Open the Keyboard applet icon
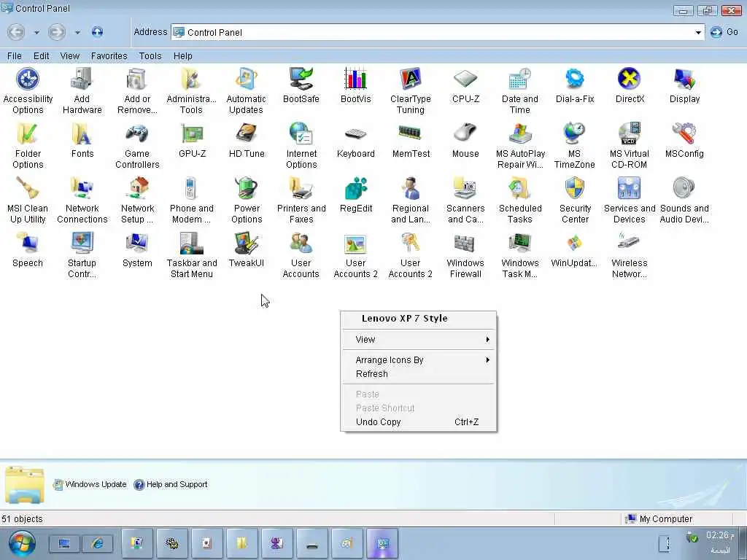Screen dimensions: 747x560 pos(356,134)
